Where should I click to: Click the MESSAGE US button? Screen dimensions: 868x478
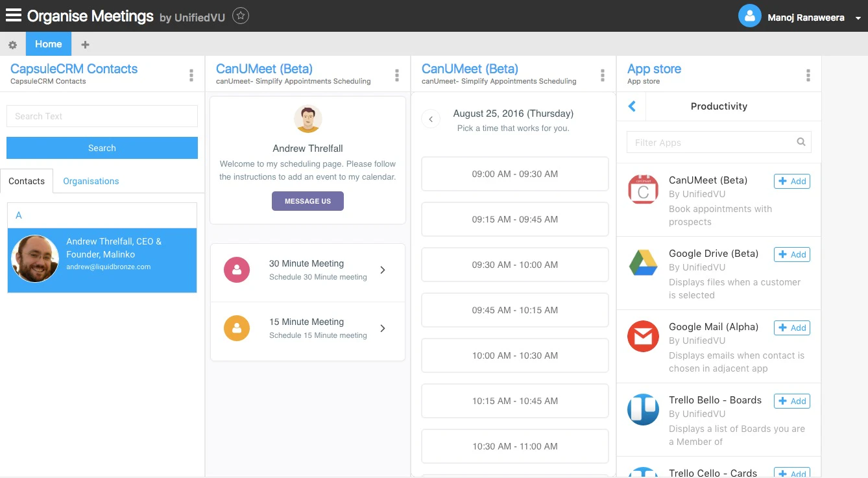pyautogui.click(x=307, y=201)
